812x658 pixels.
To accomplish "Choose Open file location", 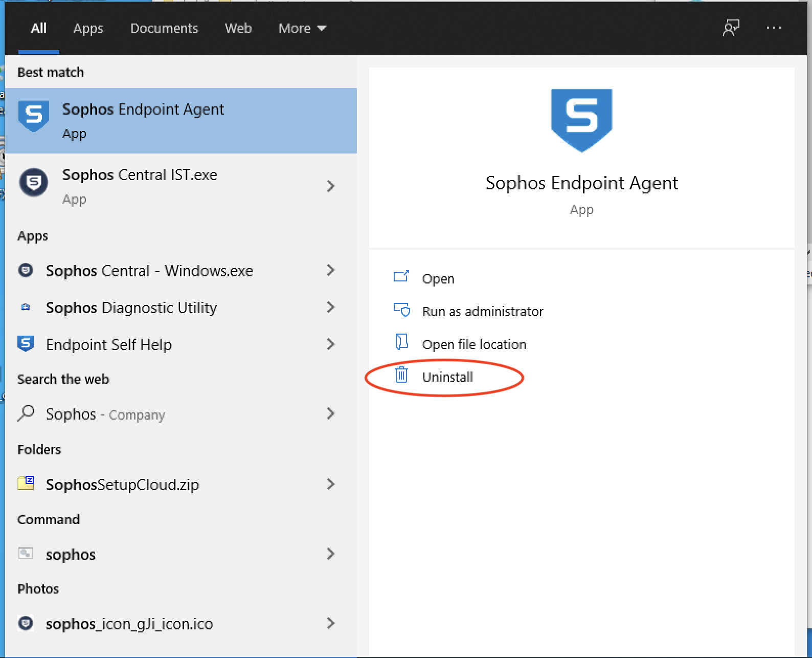I will (x=474, y=344).
